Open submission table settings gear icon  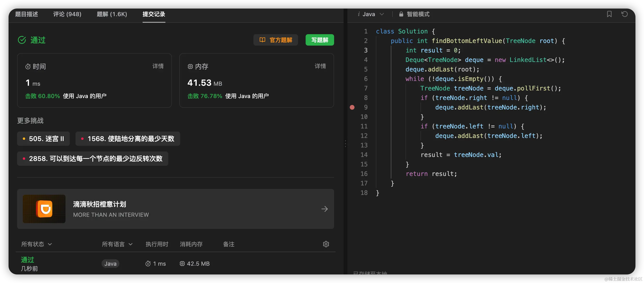point(326,244)
